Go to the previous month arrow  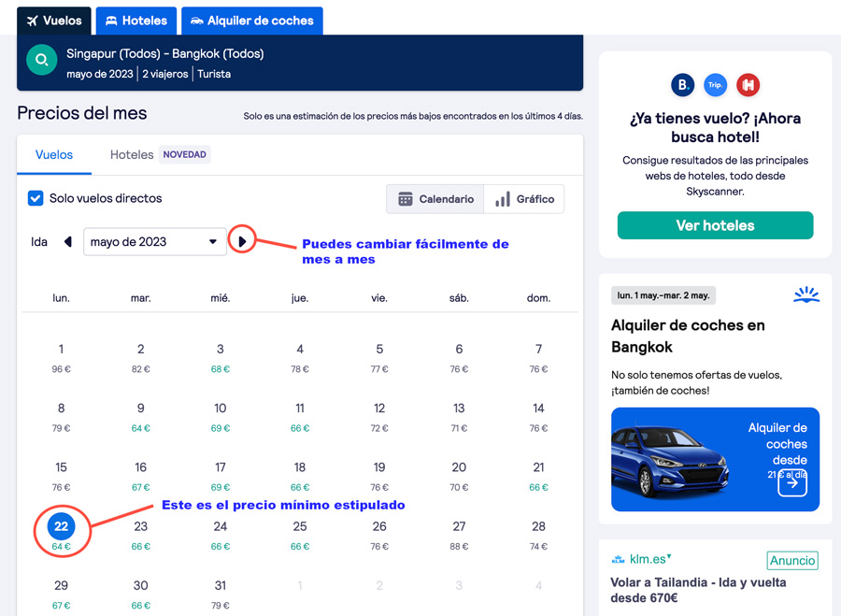click(x=68, y=241)
